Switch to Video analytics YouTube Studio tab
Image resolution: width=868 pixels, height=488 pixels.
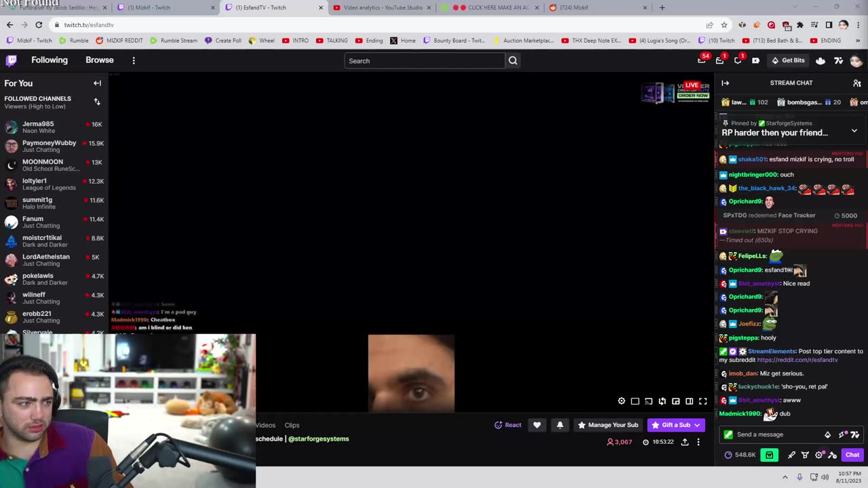click(x=382, y=7)
